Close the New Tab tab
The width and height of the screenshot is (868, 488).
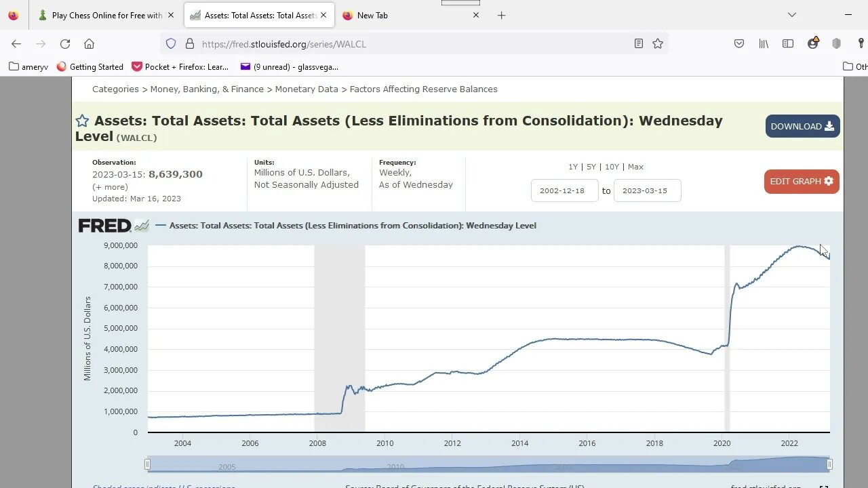tap(475, 15)
